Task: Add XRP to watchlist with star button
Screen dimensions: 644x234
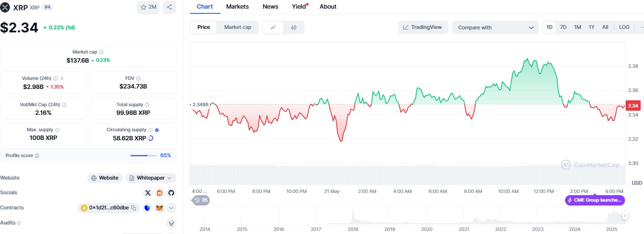Action: [148, 7]
